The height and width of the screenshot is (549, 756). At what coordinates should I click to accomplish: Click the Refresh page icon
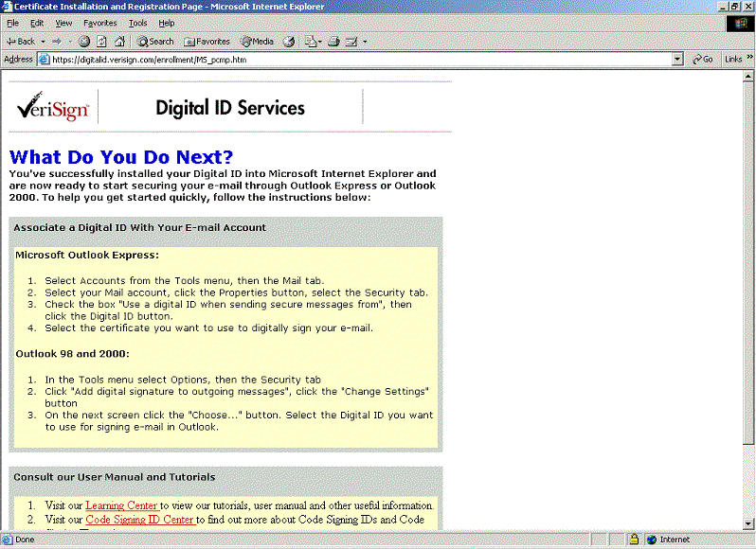(x=101, y=42)
